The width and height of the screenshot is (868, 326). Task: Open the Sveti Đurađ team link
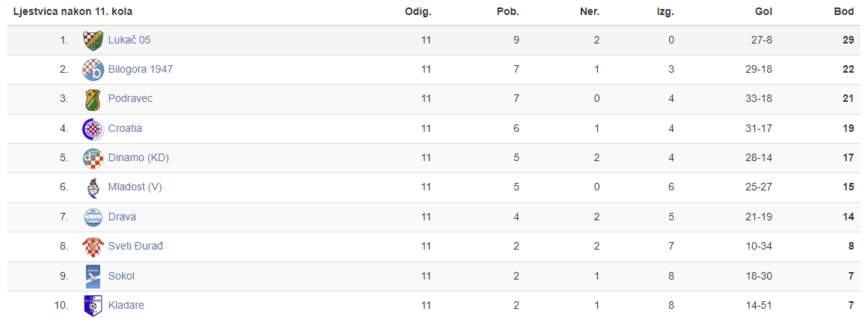[135, 246]
